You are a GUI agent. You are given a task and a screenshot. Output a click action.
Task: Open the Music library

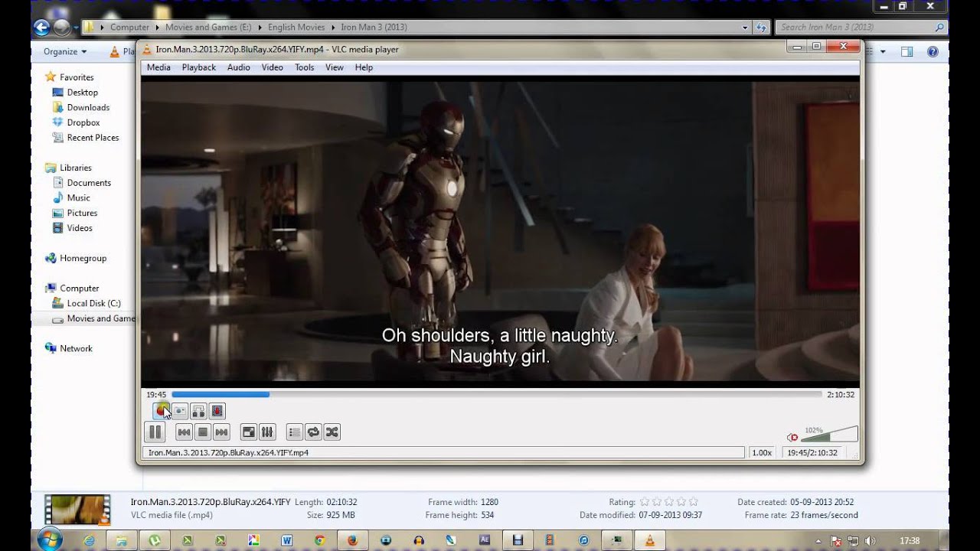(71, 198)
